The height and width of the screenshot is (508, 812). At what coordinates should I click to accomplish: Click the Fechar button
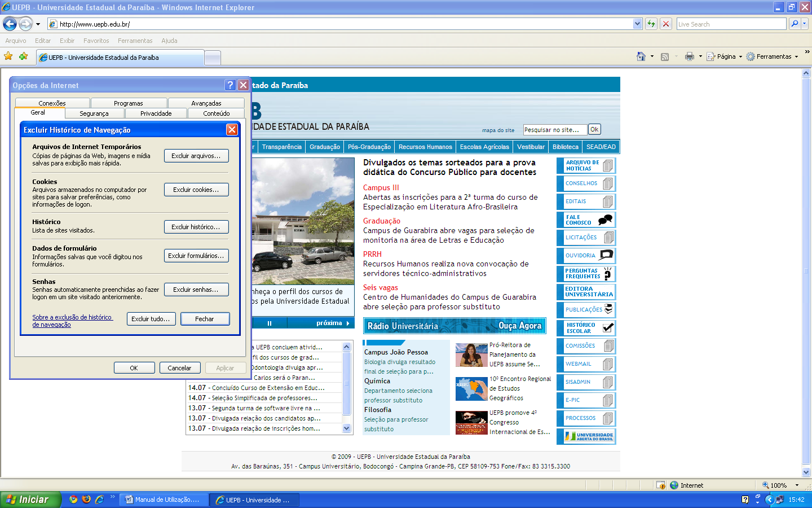pyautogui.click(x=205, y=319)
